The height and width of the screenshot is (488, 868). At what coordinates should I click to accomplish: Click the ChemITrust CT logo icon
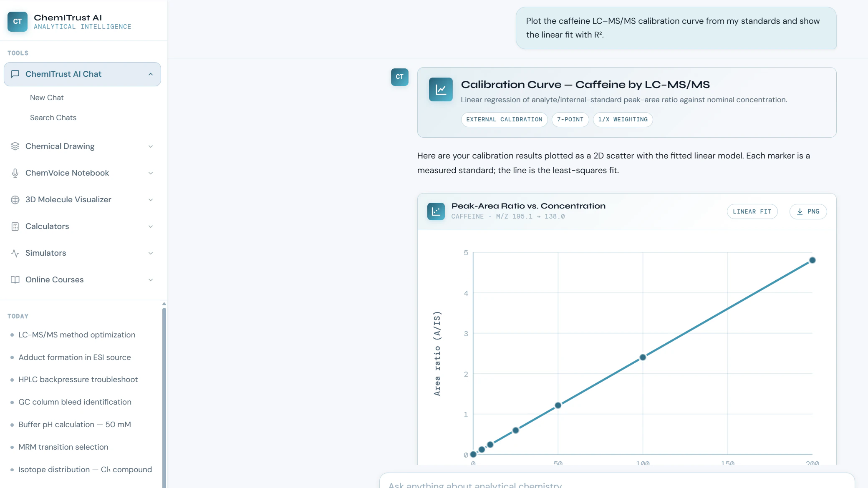click(x=18, y=22)
